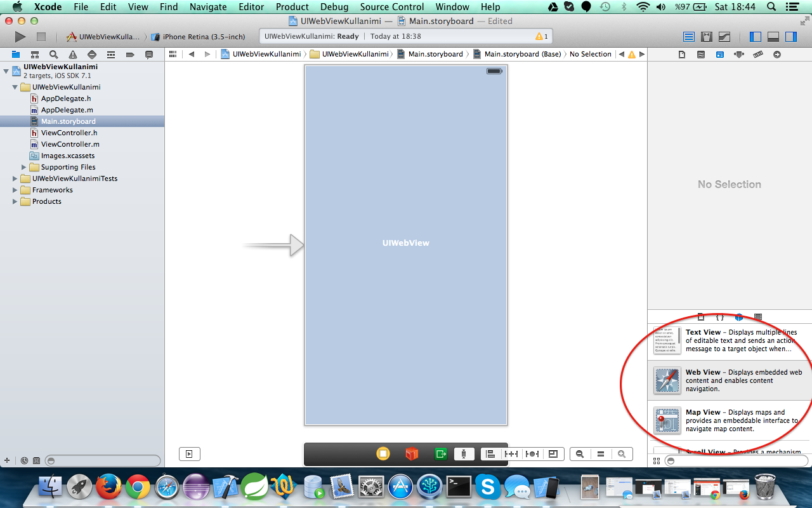The width and height of the screenshot is (812, 508).
Task: Open the Log navigator speech-bubble icon
Action: pyautogui.click(x=149, y=55)
